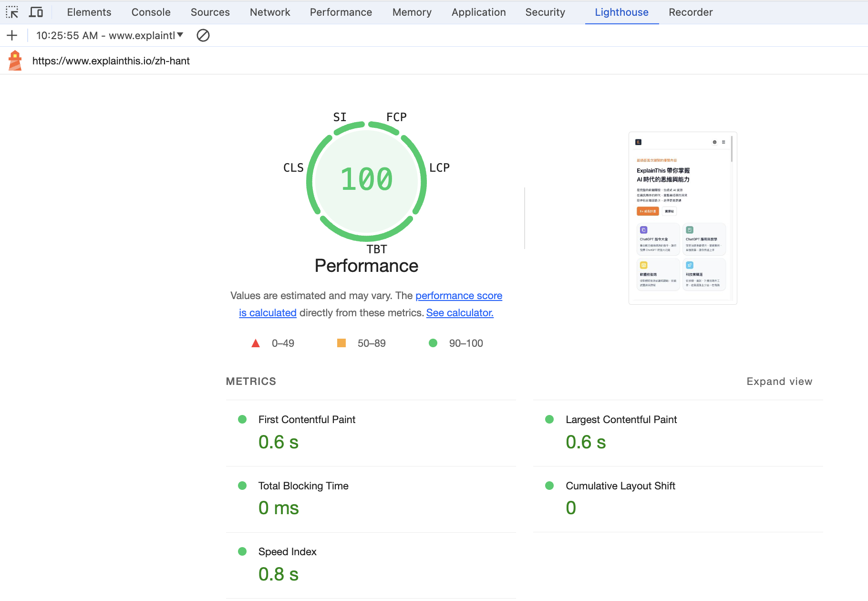Viewport: 868px width, 601px height.
Task: Click the See calculator link
Action: coord(459,313)
